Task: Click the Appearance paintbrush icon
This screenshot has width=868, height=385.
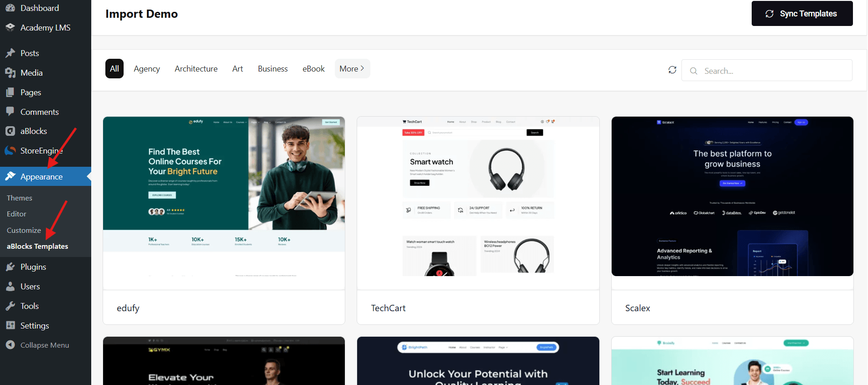Action: [10, 176]
